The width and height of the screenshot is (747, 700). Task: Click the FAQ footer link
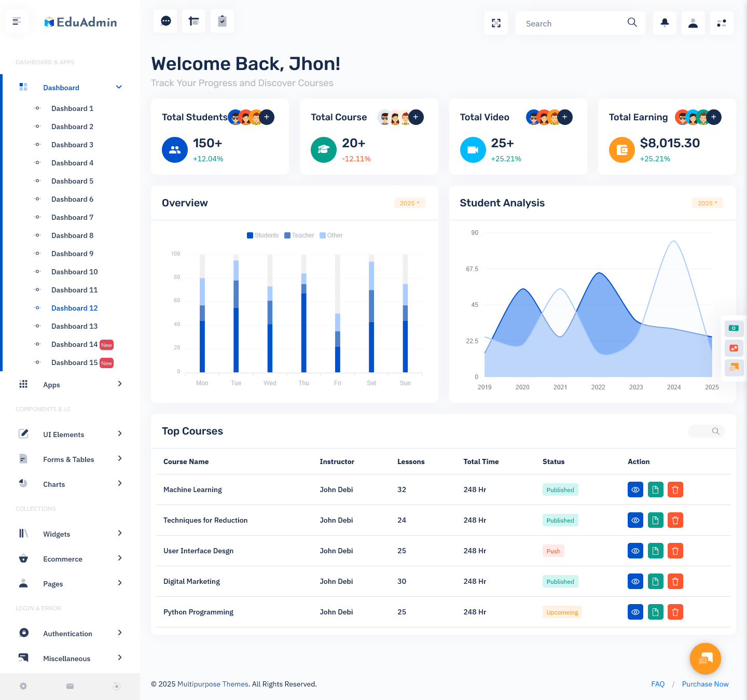(x=658, y=684)
